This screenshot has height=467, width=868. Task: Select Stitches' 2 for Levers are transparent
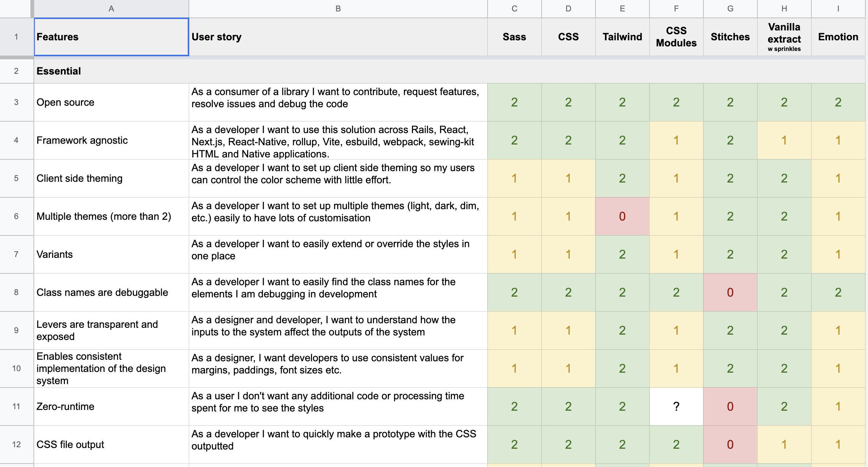click(730, 330)
